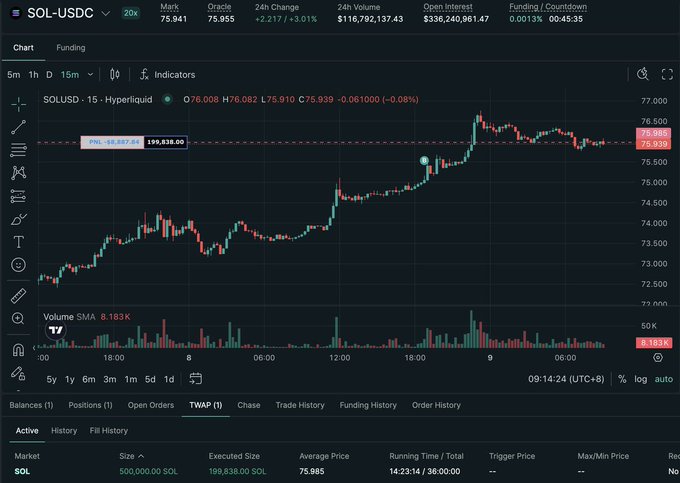Viewport: 680px width, 483px height.
Task: Set chart range to 1y
Action: [70, 379]
